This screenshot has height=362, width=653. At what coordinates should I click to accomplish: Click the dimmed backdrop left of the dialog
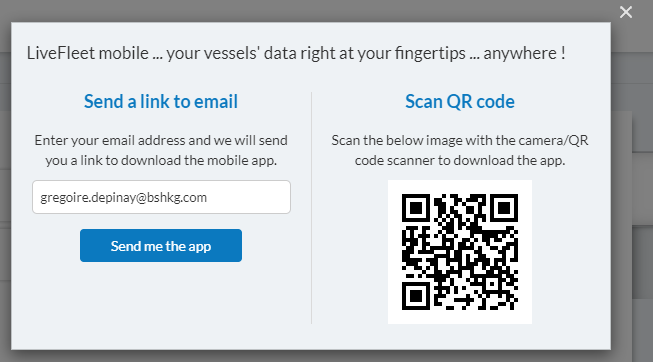(5, 187)
